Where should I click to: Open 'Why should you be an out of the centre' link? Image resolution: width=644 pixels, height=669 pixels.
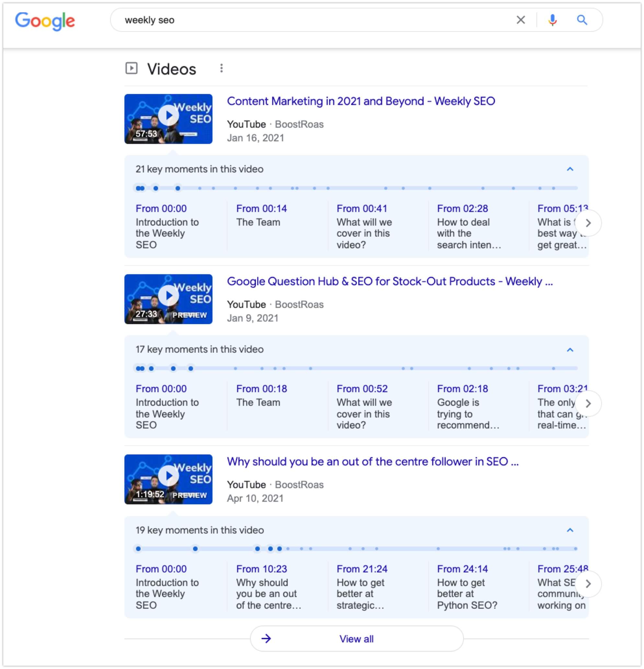pyautogui.click(x=373, y=462)
